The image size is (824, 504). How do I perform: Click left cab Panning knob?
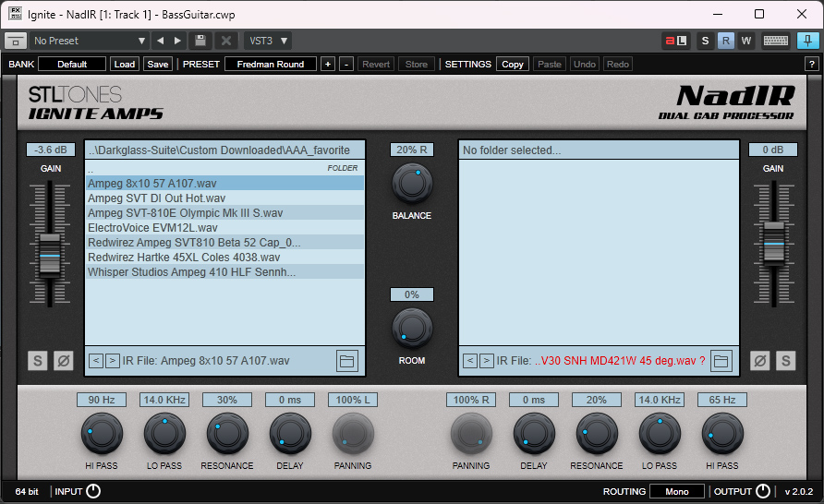[x=353, y=434]
